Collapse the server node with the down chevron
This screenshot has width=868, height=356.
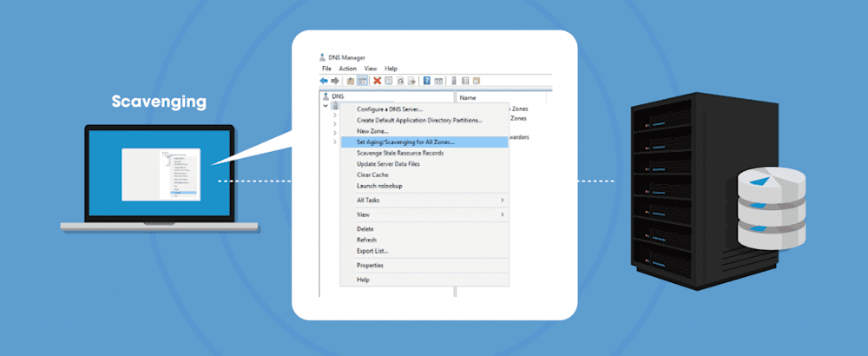[325, 106]
